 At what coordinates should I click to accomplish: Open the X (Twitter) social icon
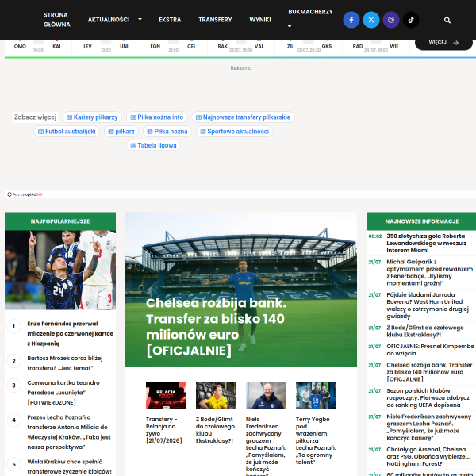[371, 20]
